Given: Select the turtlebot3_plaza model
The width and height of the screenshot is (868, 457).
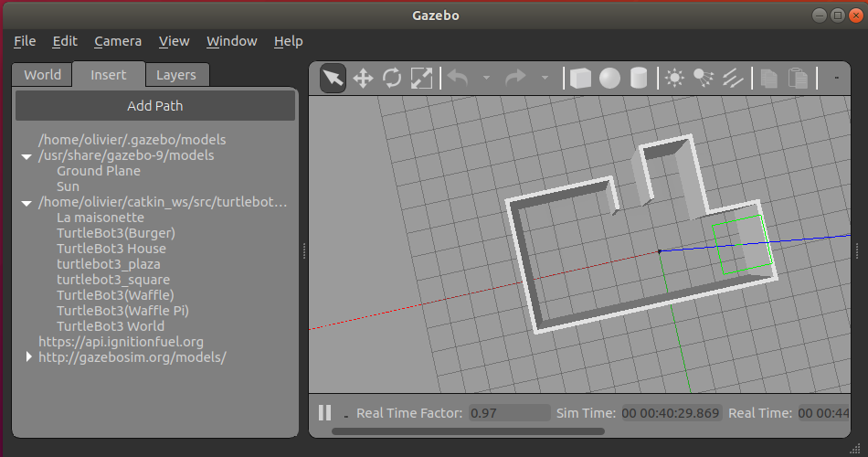Looking at the screenshot, I should tap(109, 263).
